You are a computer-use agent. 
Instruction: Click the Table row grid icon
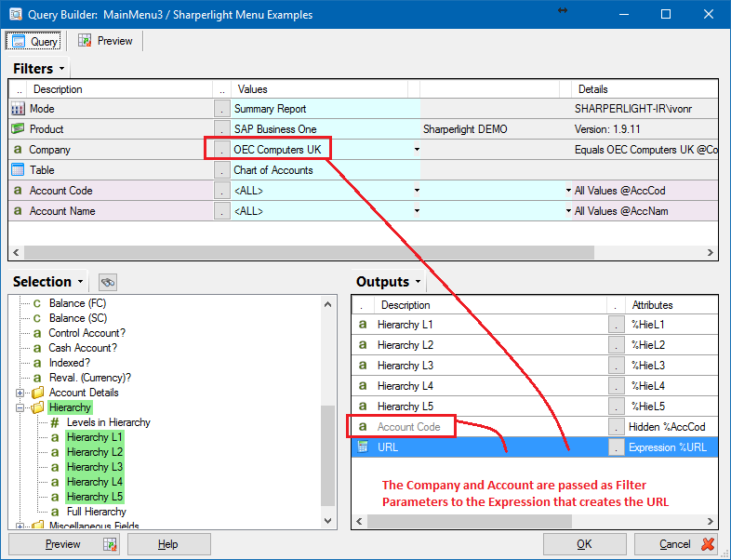point(18,169)
